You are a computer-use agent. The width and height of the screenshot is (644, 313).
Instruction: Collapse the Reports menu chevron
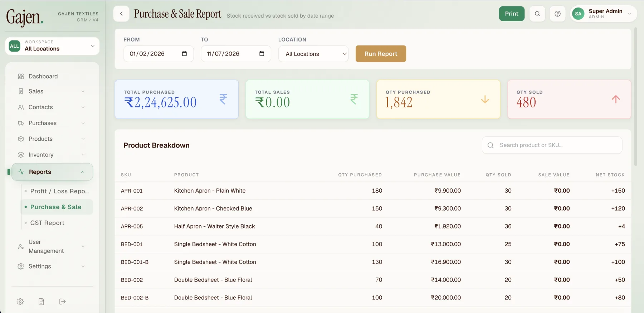[83, 172]
